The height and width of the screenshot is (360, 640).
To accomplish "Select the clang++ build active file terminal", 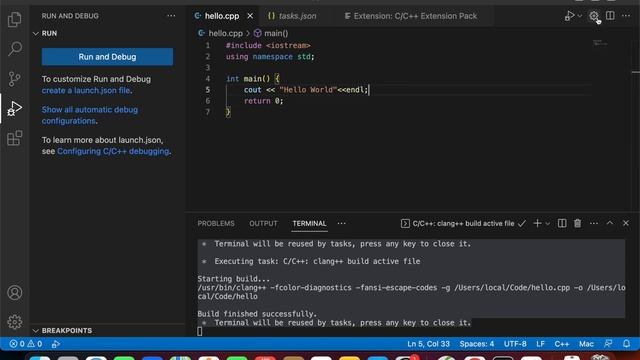I will tap(463, 224).
